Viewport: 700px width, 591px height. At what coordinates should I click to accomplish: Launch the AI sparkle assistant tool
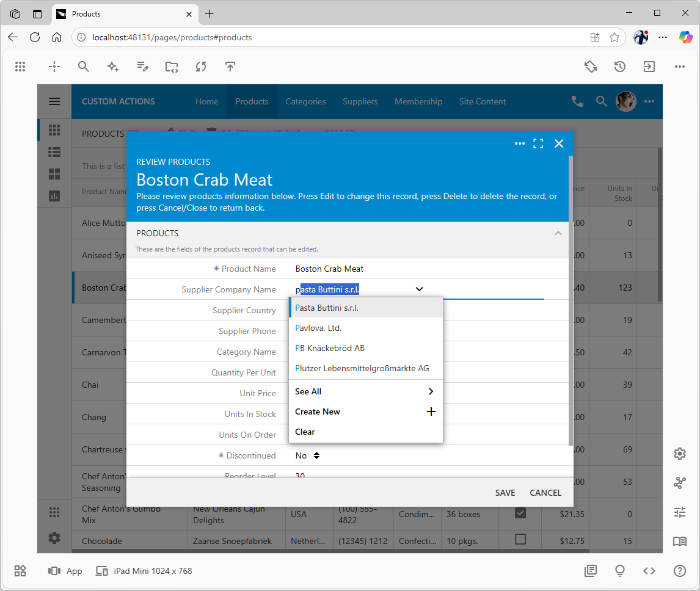click(x=113, y=67)
